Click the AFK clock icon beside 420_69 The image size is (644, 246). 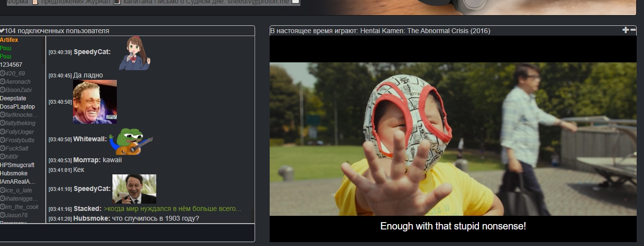(2, 74)
